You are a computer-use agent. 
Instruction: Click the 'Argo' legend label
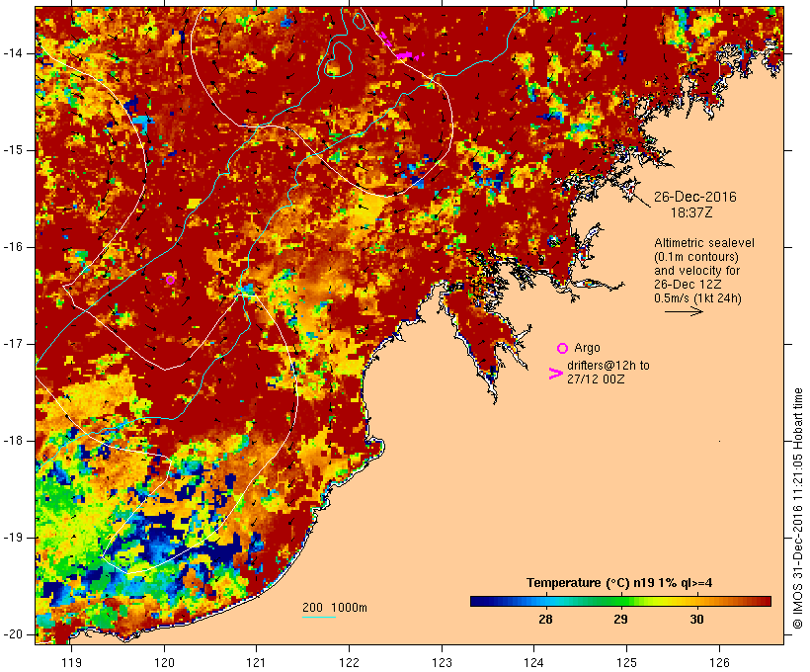click(587, 348)
